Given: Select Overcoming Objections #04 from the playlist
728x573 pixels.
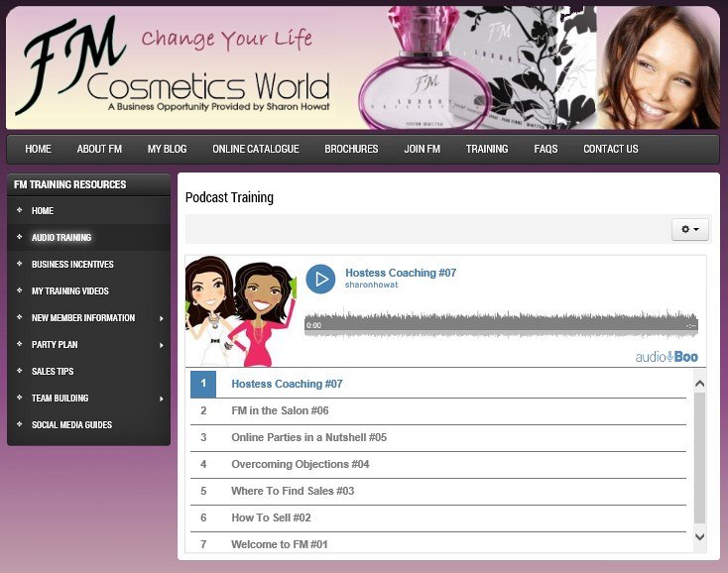Looking at the screenshot, I should click(300, 464).
